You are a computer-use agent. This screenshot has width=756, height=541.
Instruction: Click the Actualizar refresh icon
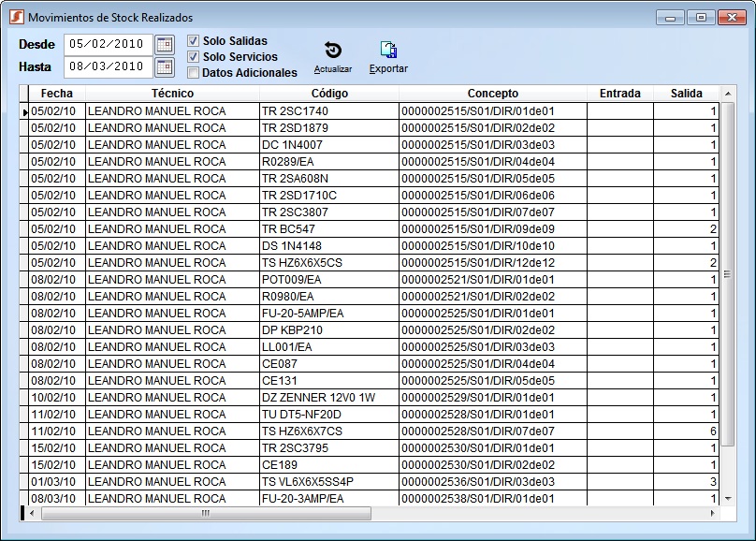pos(332,51)
